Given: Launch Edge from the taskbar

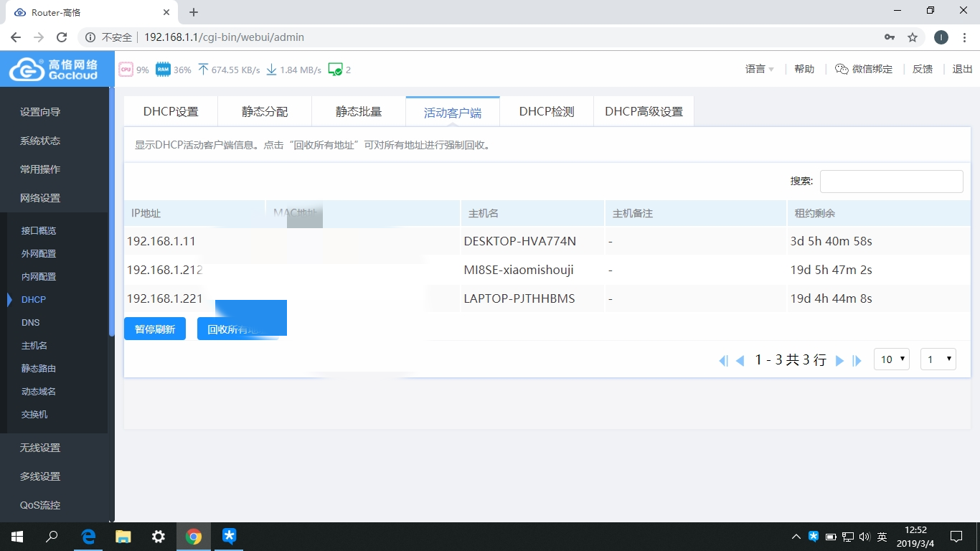Looking at the screenshot, I should (88, 537).
